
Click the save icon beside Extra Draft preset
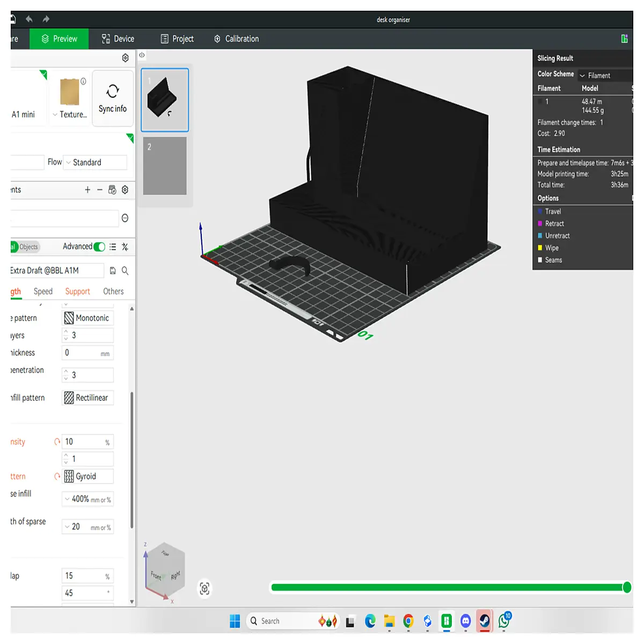click(113, 271)
